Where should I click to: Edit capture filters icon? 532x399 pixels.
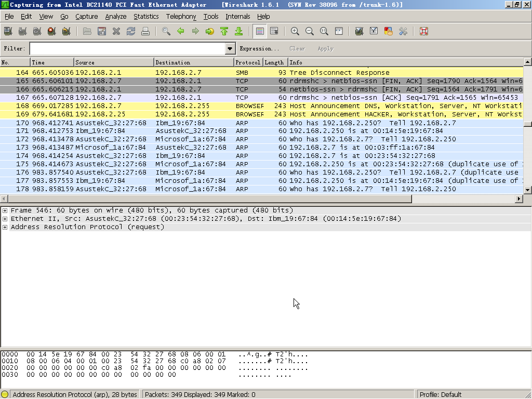(360, 31)
